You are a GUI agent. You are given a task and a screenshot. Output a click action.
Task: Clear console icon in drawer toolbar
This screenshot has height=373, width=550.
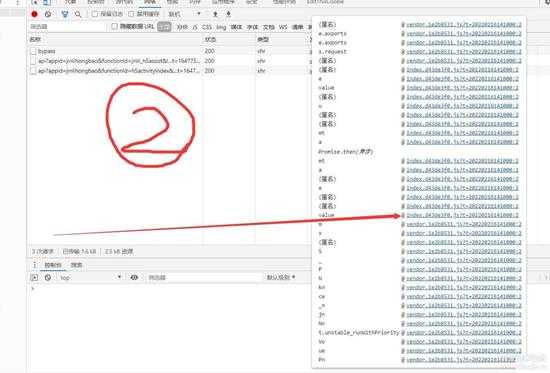(x=48, y=278)
